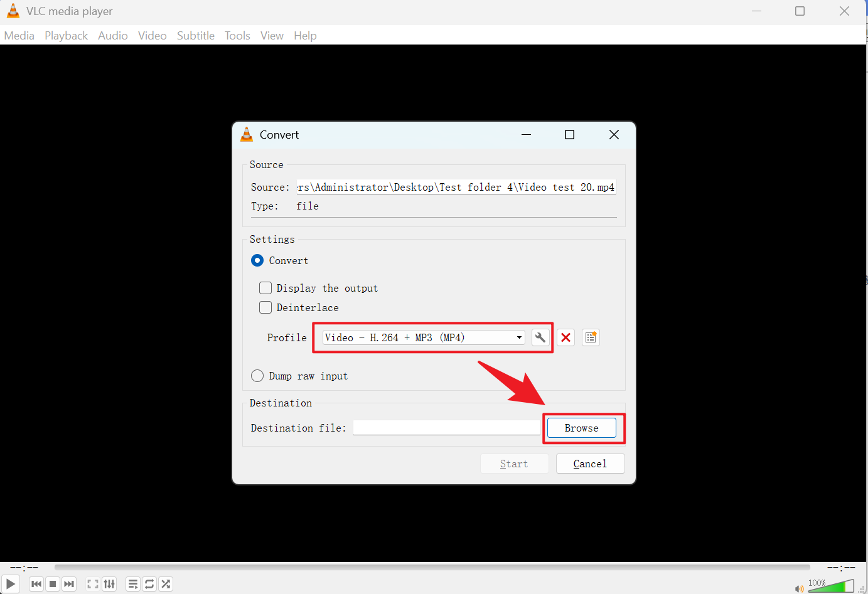Click the Source path field

pos(456,187)
